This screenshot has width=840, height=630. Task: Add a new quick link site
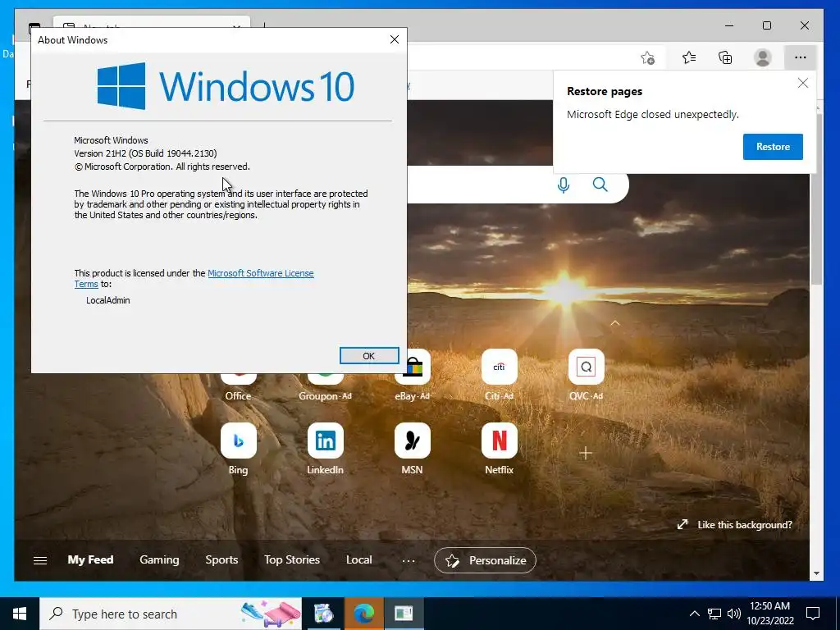point(586,453)
